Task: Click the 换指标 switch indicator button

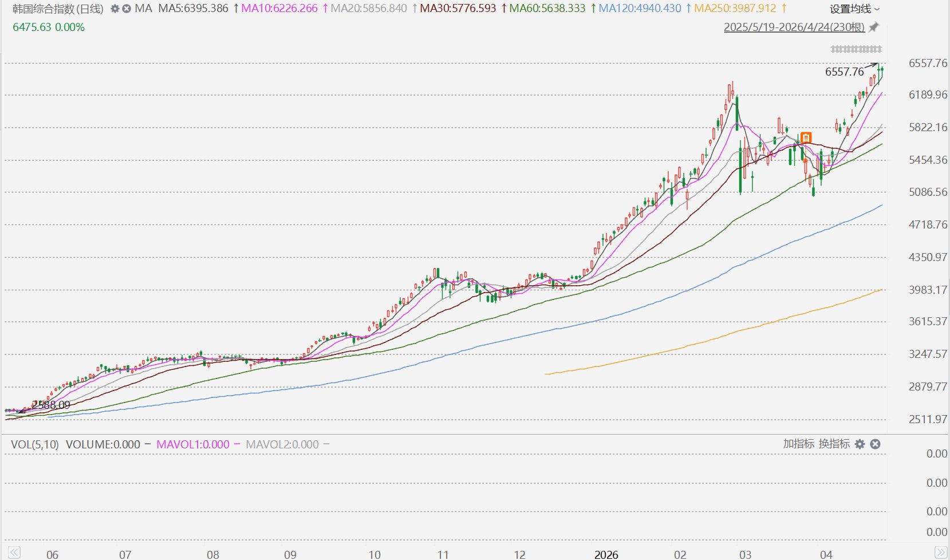Action: [834, 444]
